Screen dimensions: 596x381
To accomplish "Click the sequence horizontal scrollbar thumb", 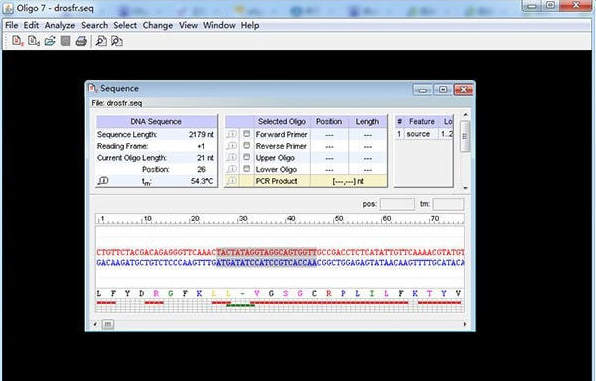I will pyautogui.click(x=108, y=324).
